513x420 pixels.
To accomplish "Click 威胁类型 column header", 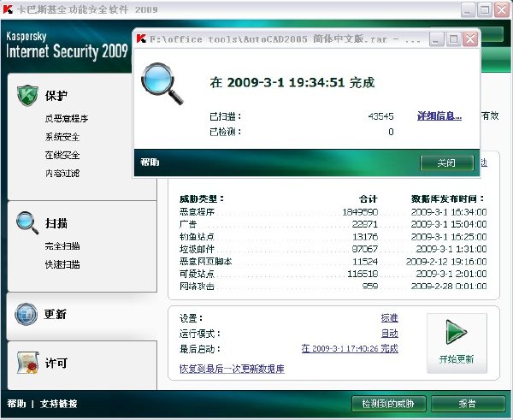I will pyautogui.click(x=202, y=198).
